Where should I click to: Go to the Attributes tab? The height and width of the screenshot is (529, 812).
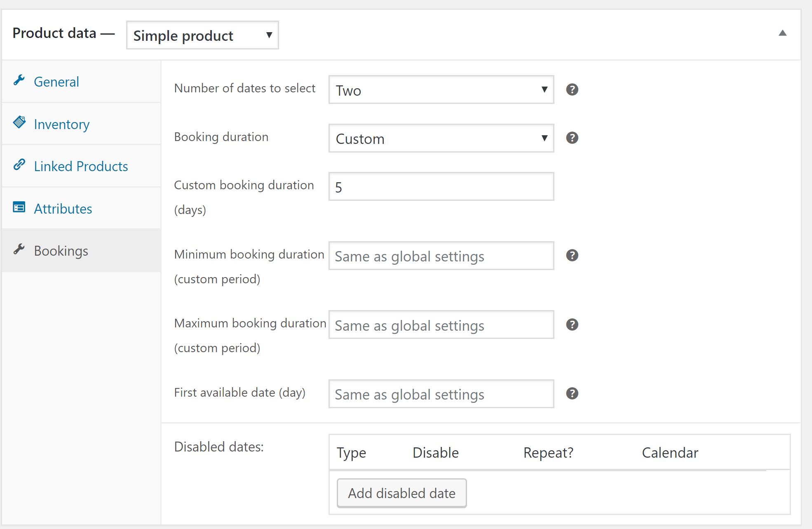tap(63, 209)
